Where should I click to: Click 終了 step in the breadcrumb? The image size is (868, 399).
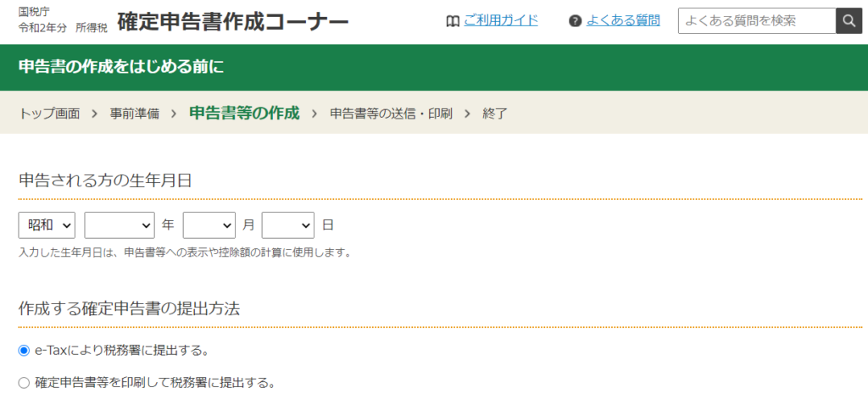(495, 114)
